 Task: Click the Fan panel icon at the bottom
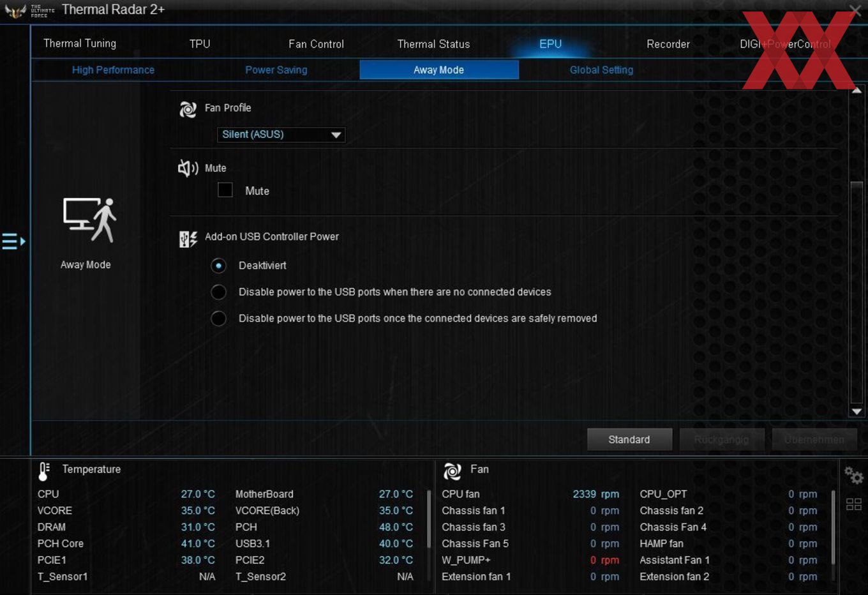(453, 471)
